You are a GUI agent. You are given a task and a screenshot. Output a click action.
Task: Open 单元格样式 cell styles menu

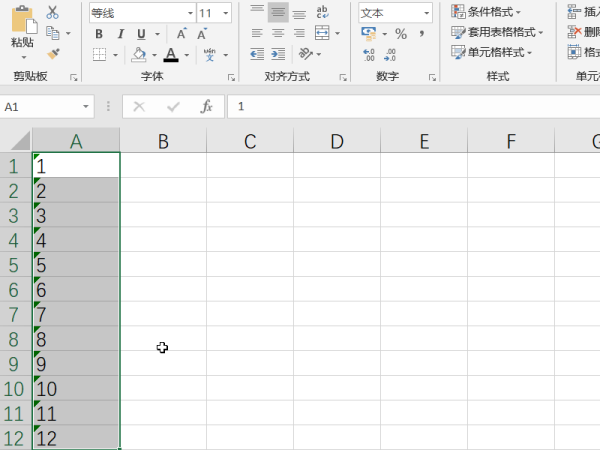click(492, 52)
